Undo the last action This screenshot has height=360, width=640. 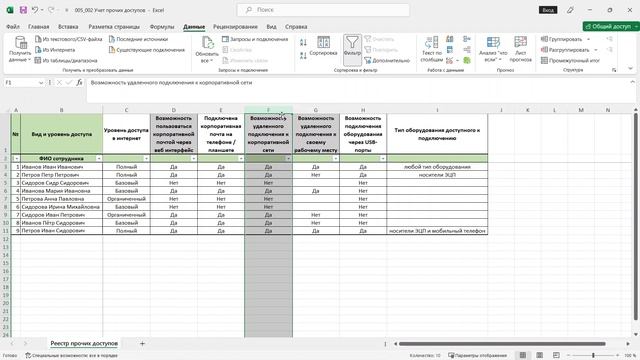(x=35, y=10)
